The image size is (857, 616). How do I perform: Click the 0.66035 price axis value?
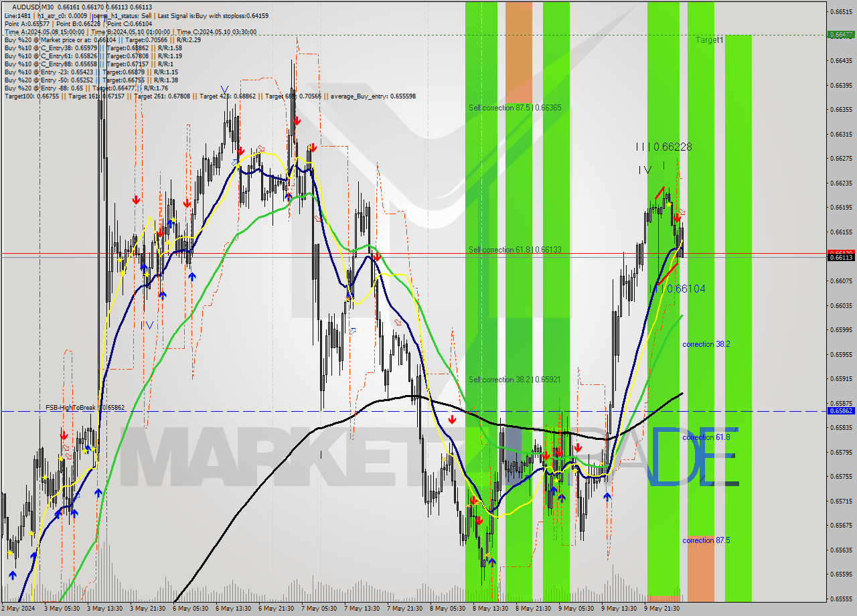(841, 305)
